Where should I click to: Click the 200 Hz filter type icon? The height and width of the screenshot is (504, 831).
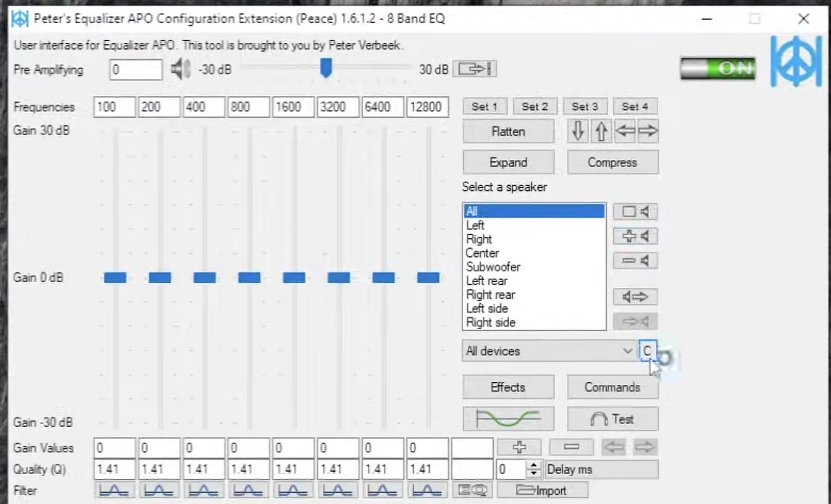coord(159,490)
